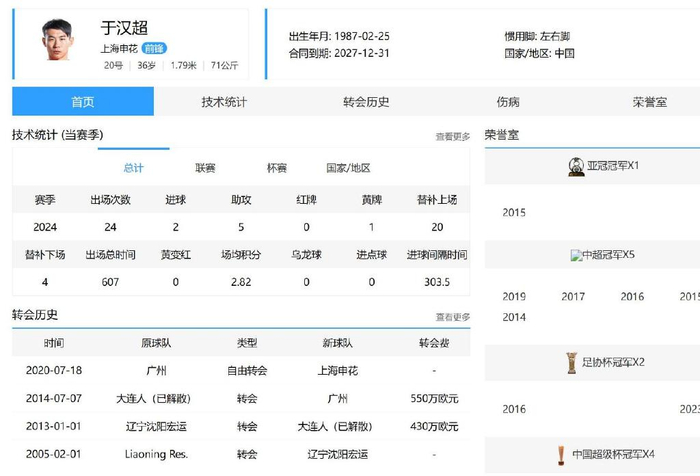This screenshot has height=476, width=700.
Task: Click the year 2019 under 中超冠军
Action: point(514,296)
